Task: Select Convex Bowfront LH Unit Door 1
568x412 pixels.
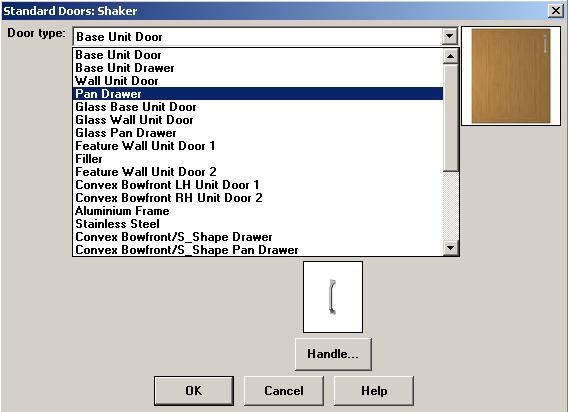Action: (x=258, y=185)
